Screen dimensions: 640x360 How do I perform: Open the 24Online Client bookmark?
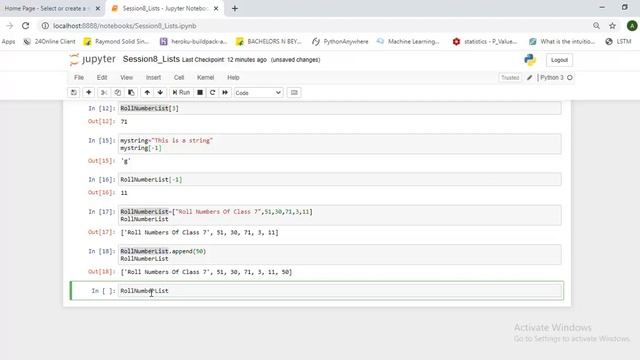[49, 42]
